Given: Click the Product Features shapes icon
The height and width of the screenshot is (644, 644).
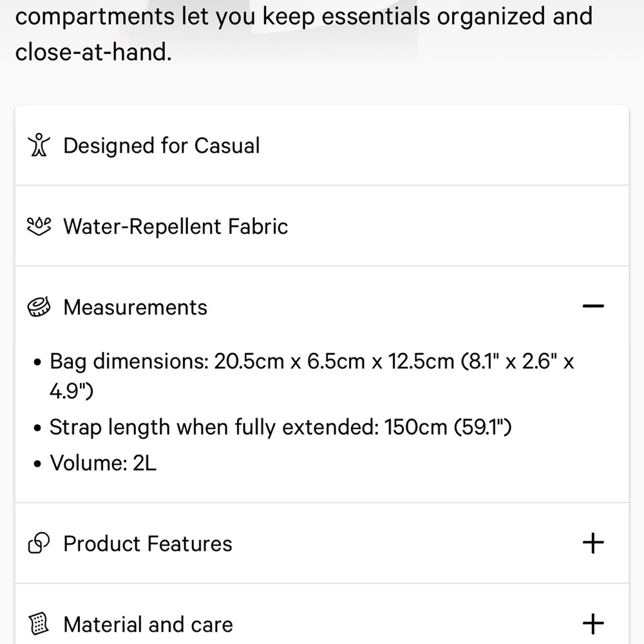Looking at the screenshot, I should 39,544.
